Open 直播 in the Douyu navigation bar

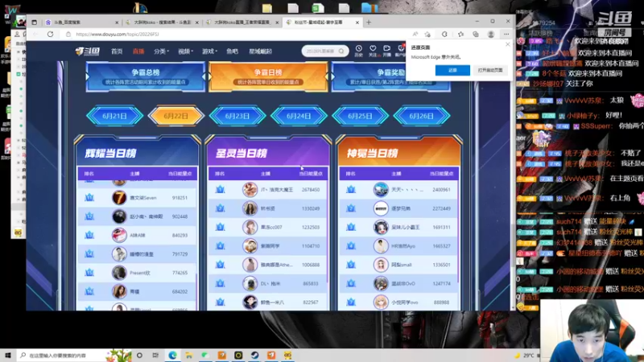pyautogui.click(x=138, y=51)
